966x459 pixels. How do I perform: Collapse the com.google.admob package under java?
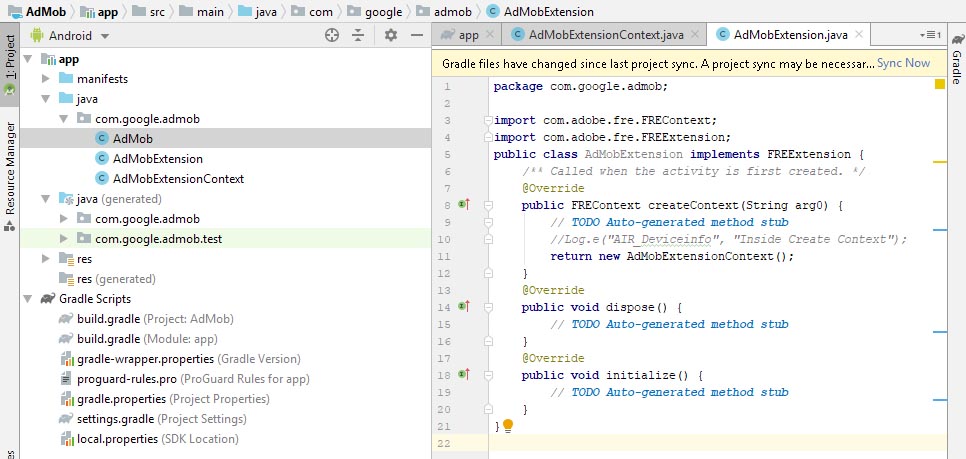point(63,119)
